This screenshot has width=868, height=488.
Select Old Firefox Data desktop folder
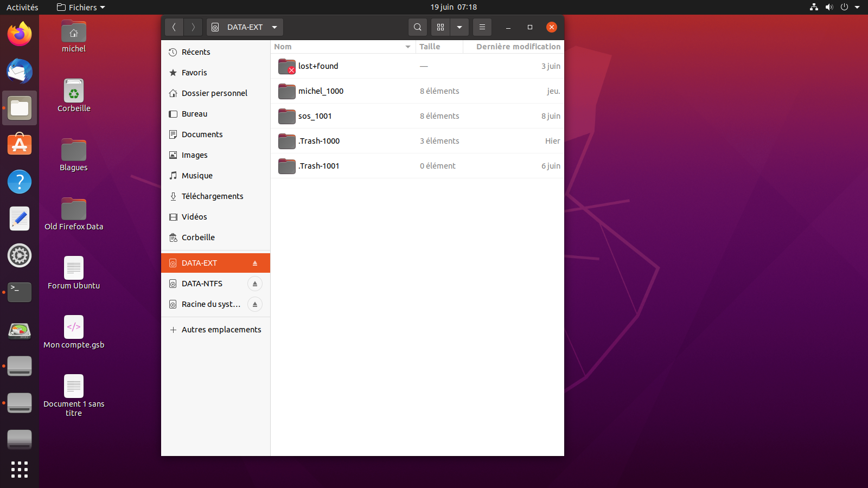click(74, 214)
